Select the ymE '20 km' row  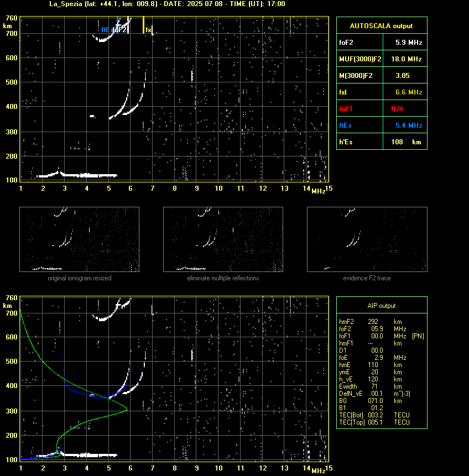[x=371, y=372]
